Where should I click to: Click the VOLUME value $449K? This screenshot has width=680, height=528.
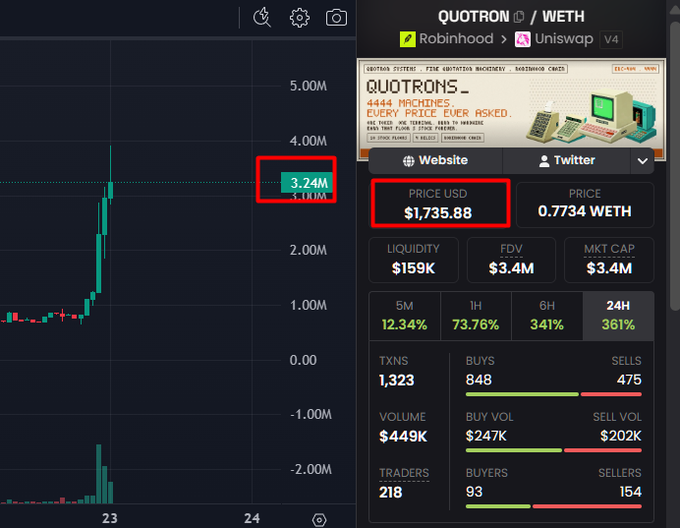pos(403,436)
